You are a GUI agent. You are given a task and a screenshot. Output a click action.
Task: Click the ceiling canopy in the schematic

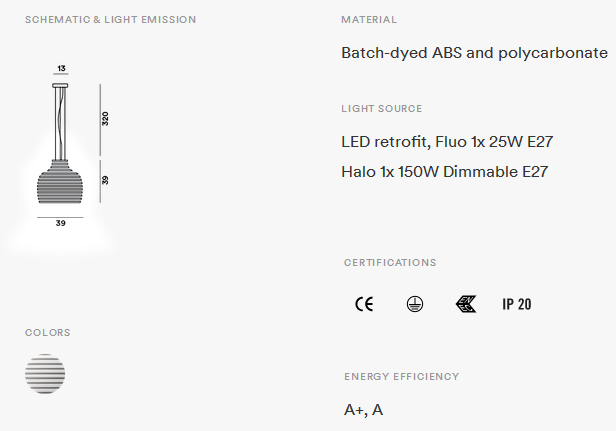(x=60, y=86)
